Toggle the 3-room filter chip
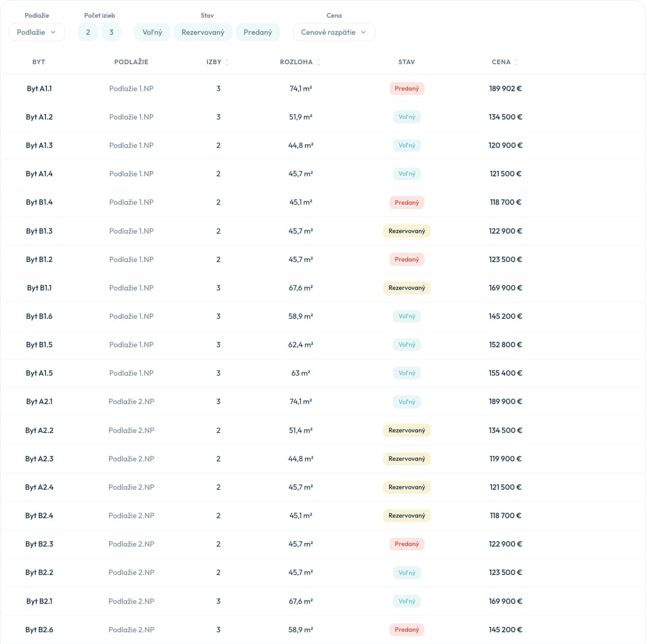This screenshot has width=646, height=644. click(x=112, y=32)
